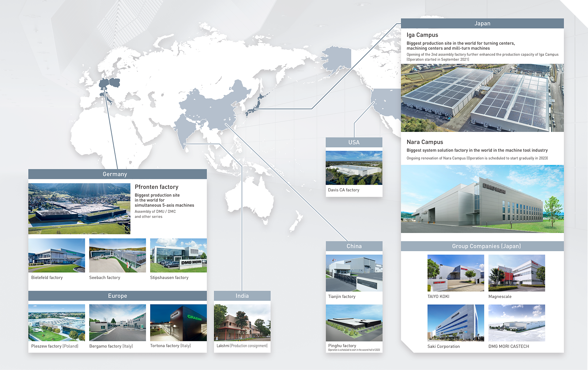This screenshot has height=370, width=588.
Task: Select the Europe section header
Action: coord(118,296)
